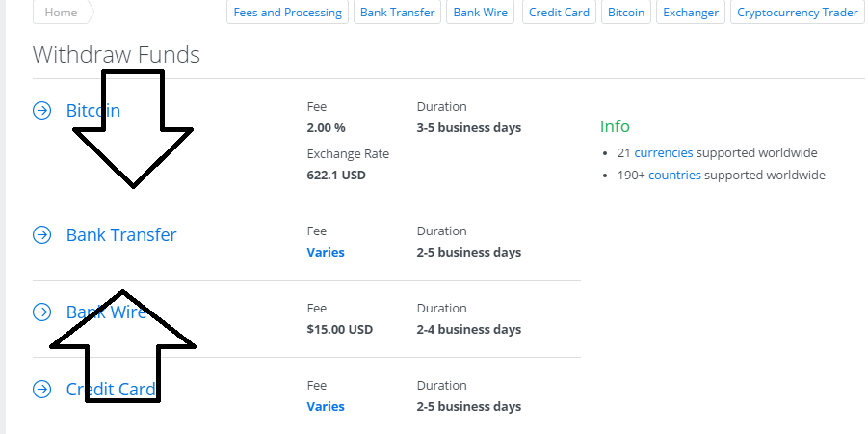The height and width of the screenshot is (434, 868).
Task: Choose the Bank Transfer withdrawal method
Action: tap(121, 234)
